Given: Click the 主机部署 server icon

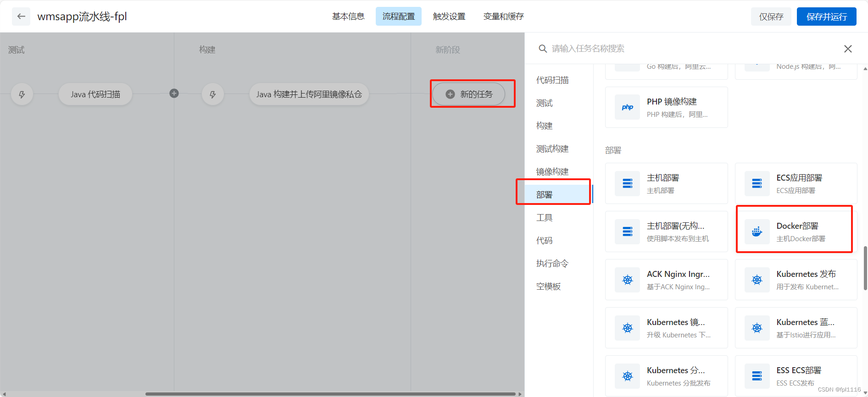Looking at the screenshot, I should (628, 183).
